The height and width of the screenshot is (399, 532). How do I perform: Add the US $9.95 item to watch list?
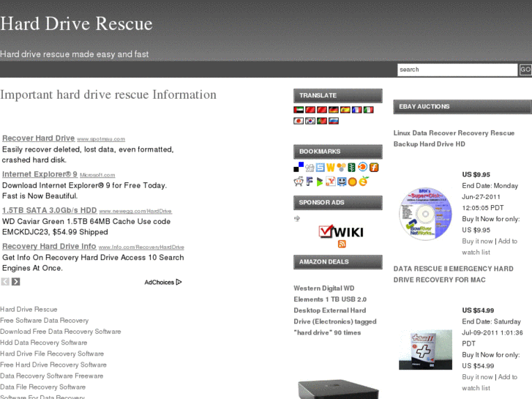coord(490,247)
